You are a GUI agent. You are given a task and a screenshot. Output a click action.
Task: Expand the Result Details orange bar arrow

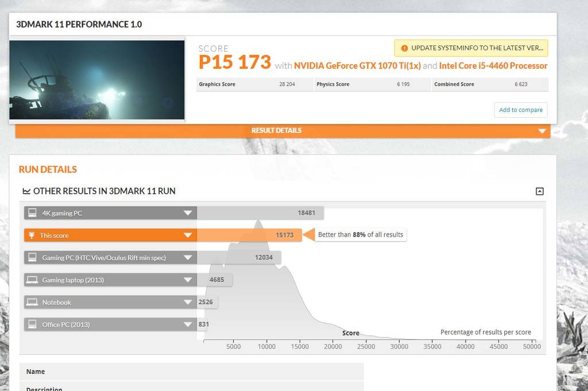[541, 131]
